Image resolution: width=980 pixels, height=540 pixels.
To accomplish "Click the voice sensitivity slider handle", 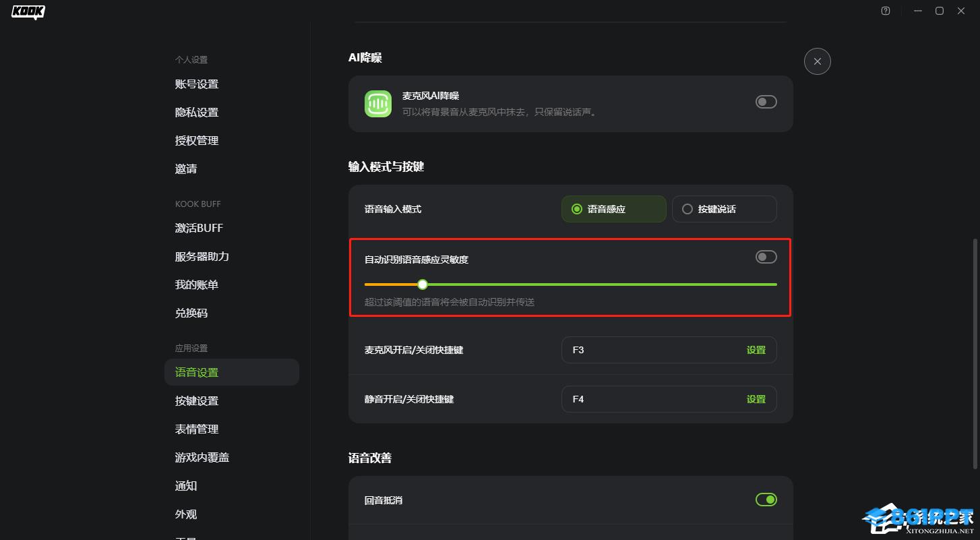I will point(423,284).
